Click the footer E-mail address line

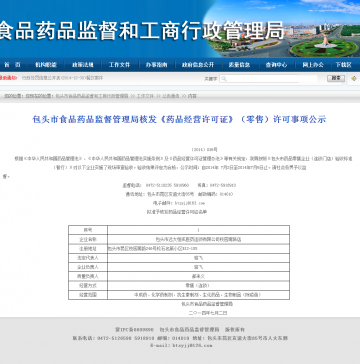tap(181, 346)
